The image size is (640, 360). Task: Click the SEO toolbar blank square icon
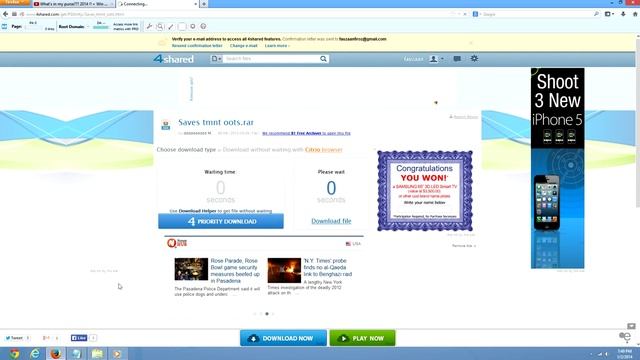click(x=182, y=27)
